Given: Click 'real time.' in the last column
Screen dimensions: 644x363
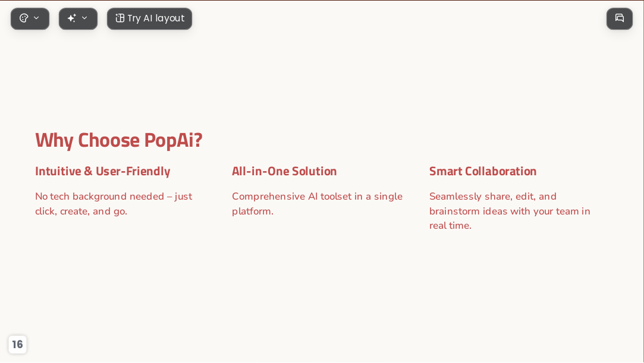Looking at the screenshot, I should click(x=450, y=226).
